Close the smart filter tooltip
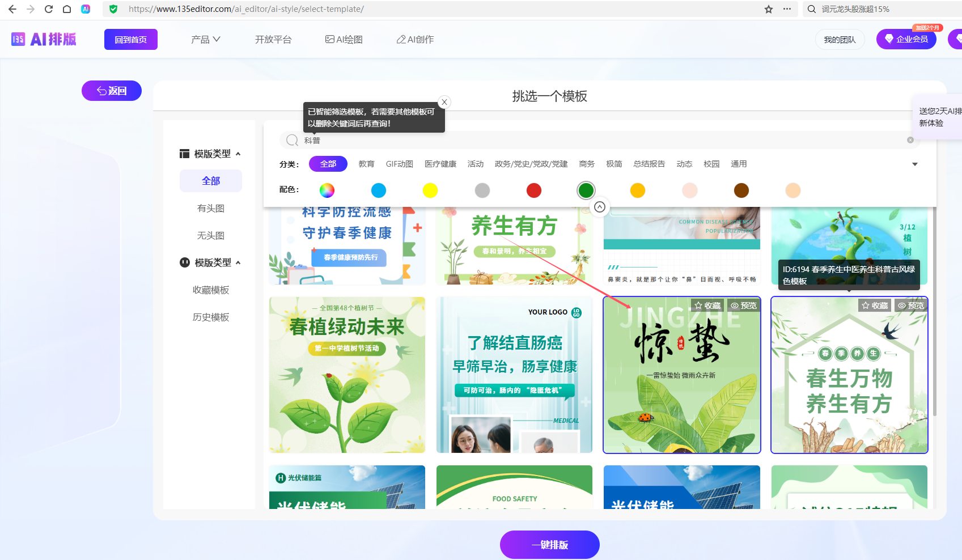This screenshot has width=962, height=560. click(444, 102)
